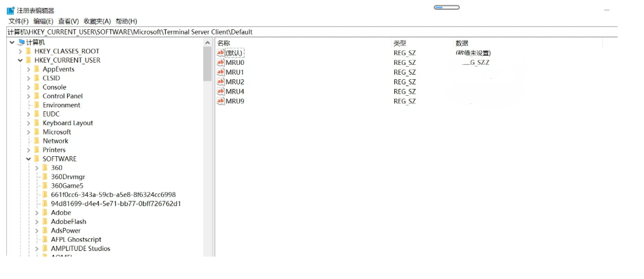Sort values by 名称 column header

click(x=224, y=43)
